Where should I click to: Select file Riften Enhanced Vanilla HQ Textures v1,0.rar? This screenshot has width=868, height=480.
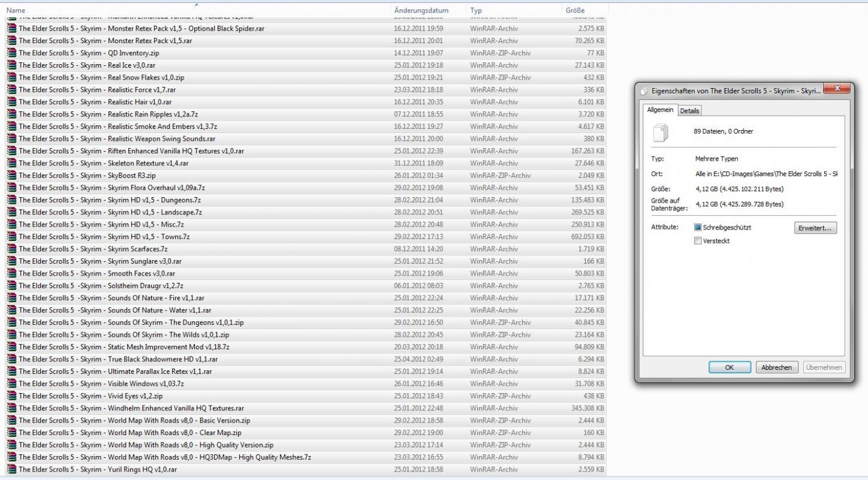[306, 151]
